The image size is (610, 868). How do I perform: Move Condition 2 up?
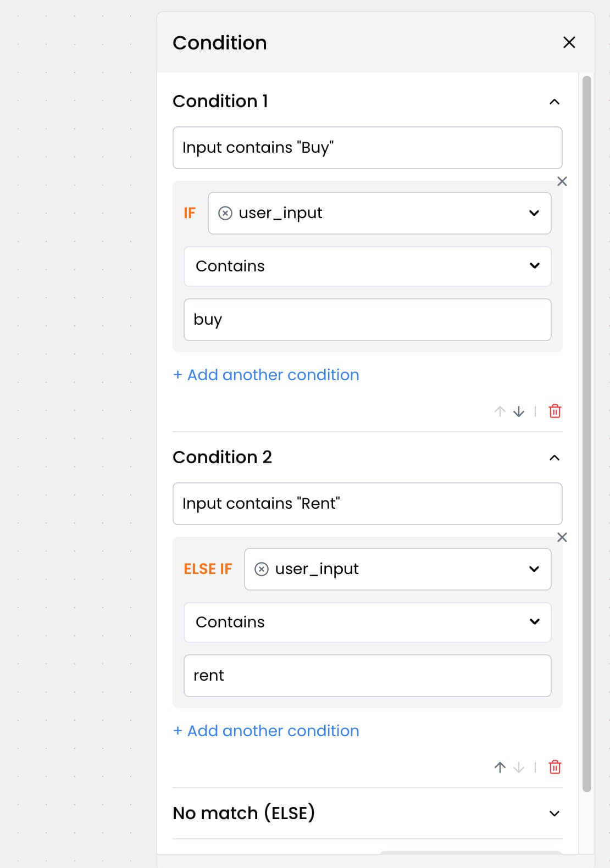[x=500, y=767]
